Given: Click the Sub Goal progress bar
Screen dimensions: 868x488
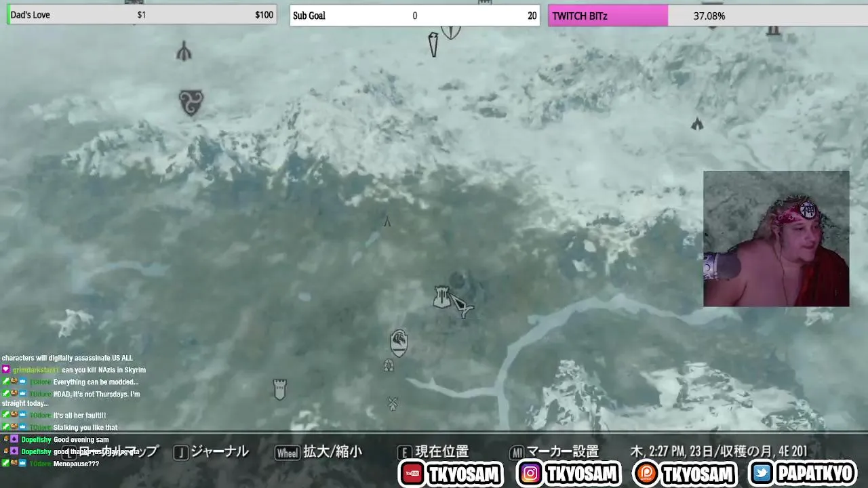Looking at the screenshot, I should coord(414,16).
